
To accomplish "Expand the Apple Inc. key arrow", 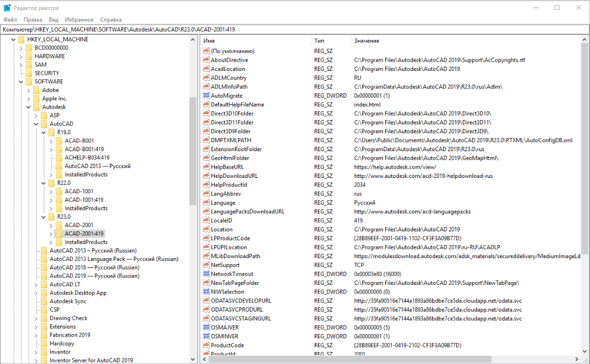I will pos(28,99).
